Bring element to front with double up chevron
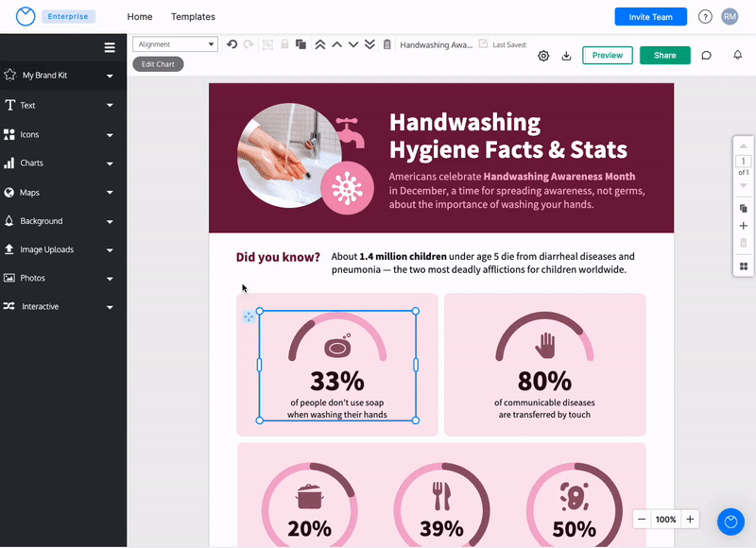Viewport: 756px width, 548px height. 320,44
